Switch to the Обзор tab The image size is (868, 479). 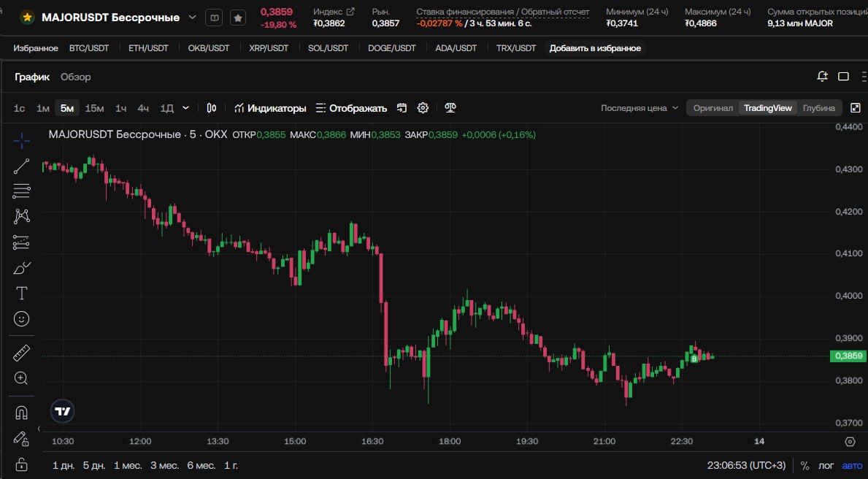[75, 77]
